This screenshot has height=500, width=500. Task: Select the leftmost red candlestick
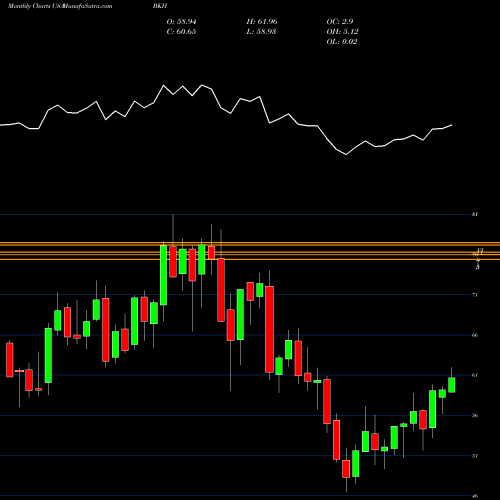10,360
